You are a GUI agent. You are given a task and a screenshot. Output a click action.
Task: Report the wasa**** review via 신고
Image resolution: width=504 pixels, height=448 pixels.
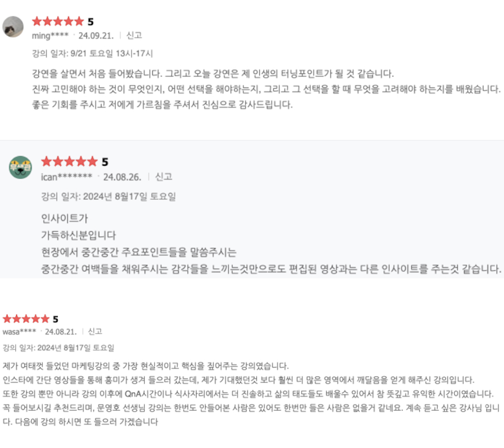click(95, 331)
